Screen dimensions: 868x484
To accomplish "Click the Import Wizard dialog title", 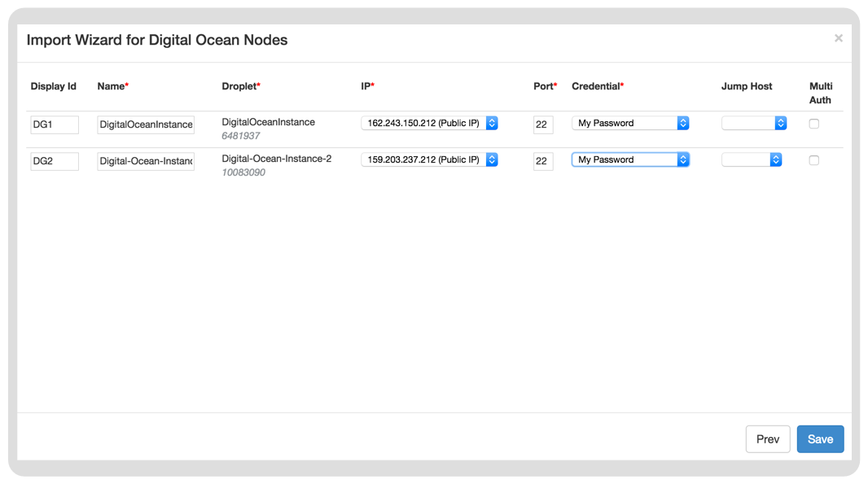I will (157, 40).
